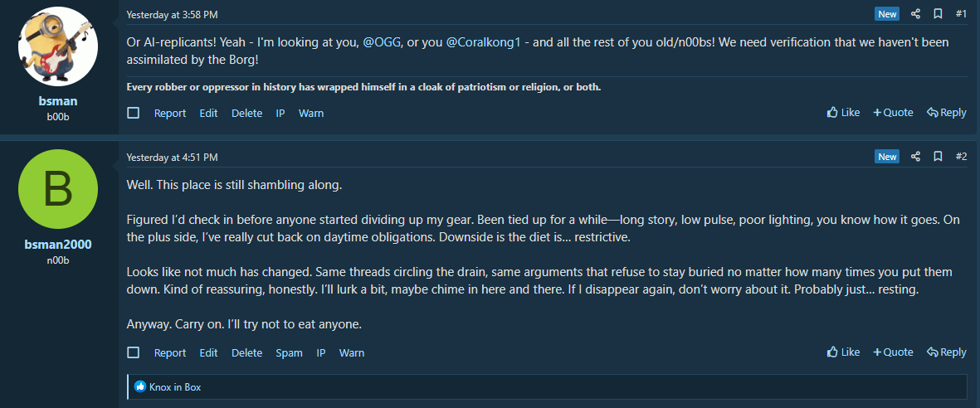Warn user on post #1
Viewport: 980px width, 408px height.
tap(311, 113)
